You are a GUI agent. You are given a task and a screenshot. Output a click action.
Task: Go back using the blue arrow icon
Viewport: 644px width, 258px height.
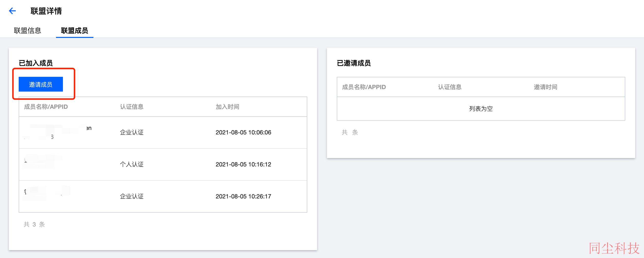[12, 11]
